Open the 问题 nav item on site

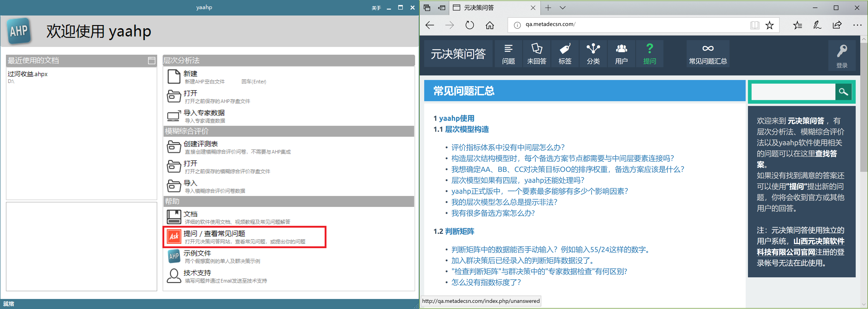pyautogui.click(x=508, y=54)
